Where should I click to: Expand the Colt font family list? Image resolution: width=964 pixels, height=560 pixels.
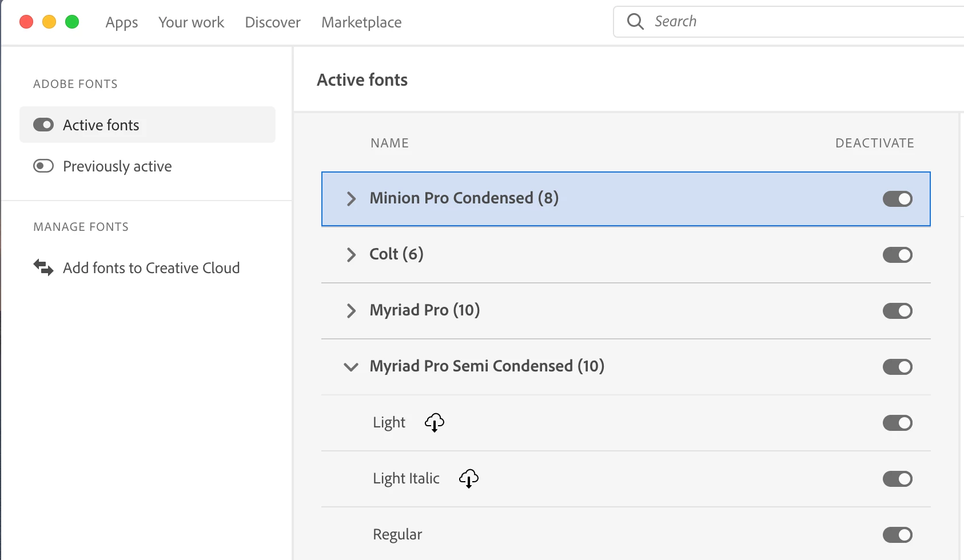[x=351, y=255]
